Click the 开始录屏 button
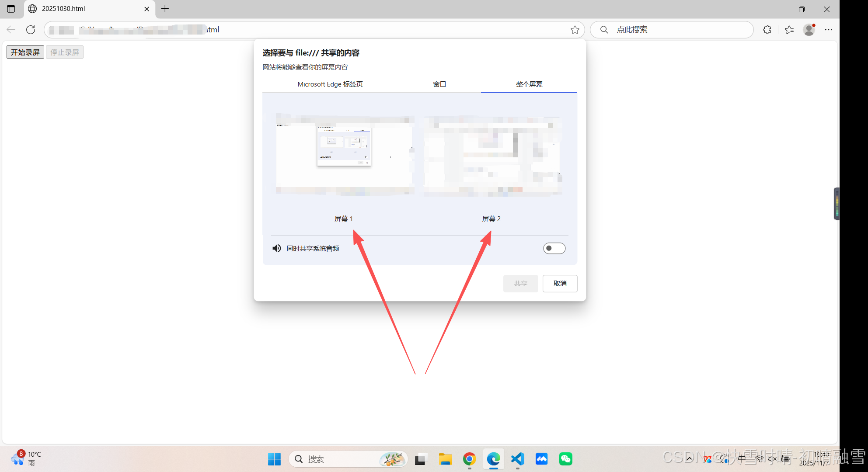 coord(25,52)
